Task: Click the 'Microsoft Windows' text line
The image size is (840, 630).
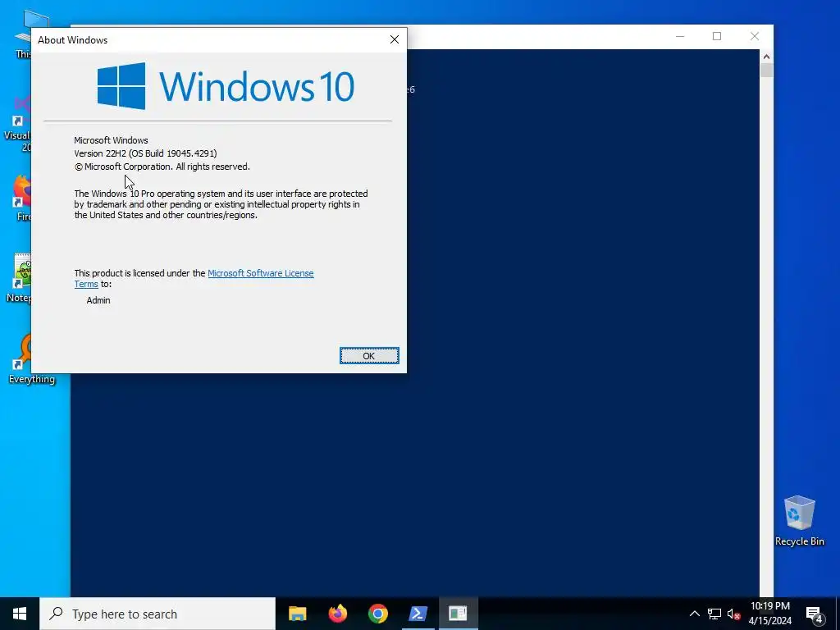Action: pyautogui.click(x=111, y=140)
